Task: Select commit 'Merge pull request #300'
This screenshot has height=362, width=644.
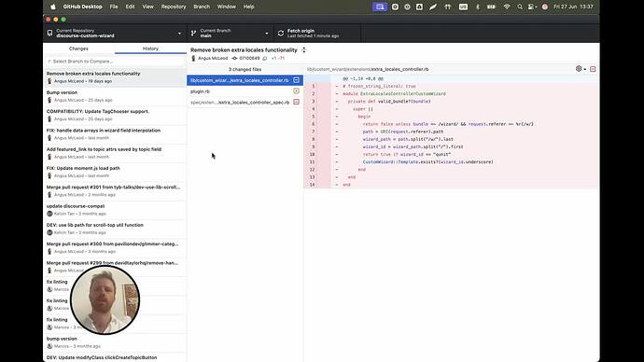Action: [115, 247]
